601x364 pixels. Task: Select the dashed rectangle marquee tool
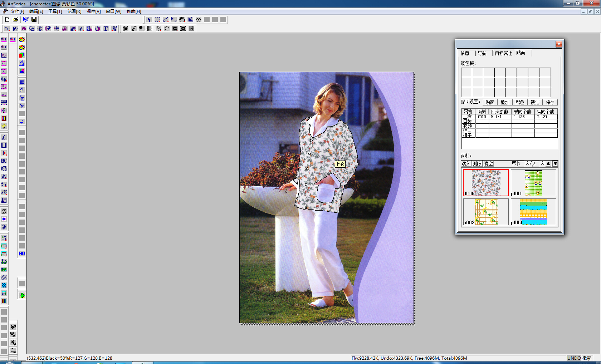(157, 20)
